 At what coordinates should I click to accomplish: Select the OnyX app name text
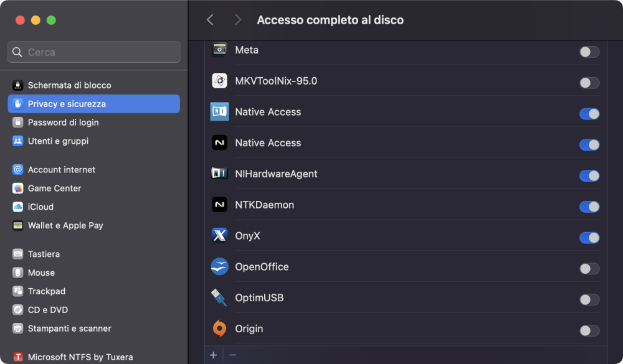(x=247, y=236)
